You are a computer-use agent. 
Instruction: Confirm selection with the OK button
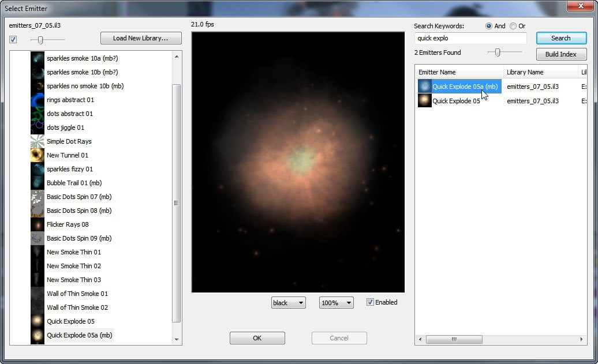[257, 338]
